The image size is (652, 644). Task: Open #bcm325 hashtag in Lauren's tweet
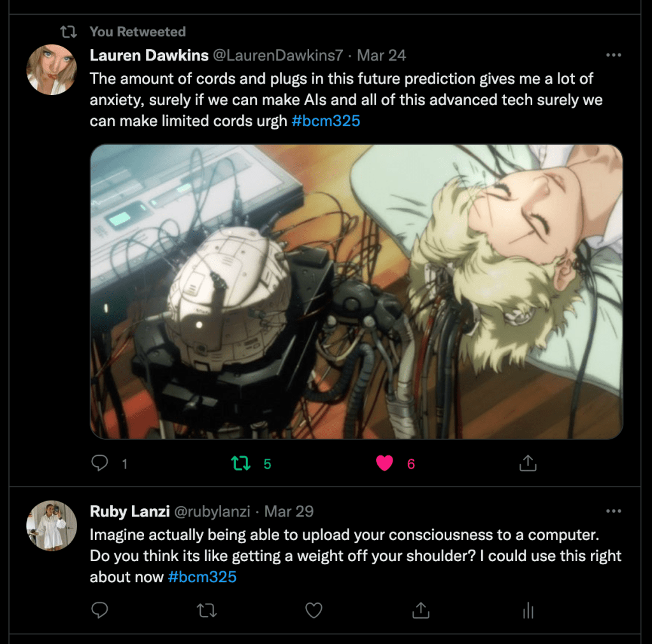pyautogui.click(x=326, y=121)
